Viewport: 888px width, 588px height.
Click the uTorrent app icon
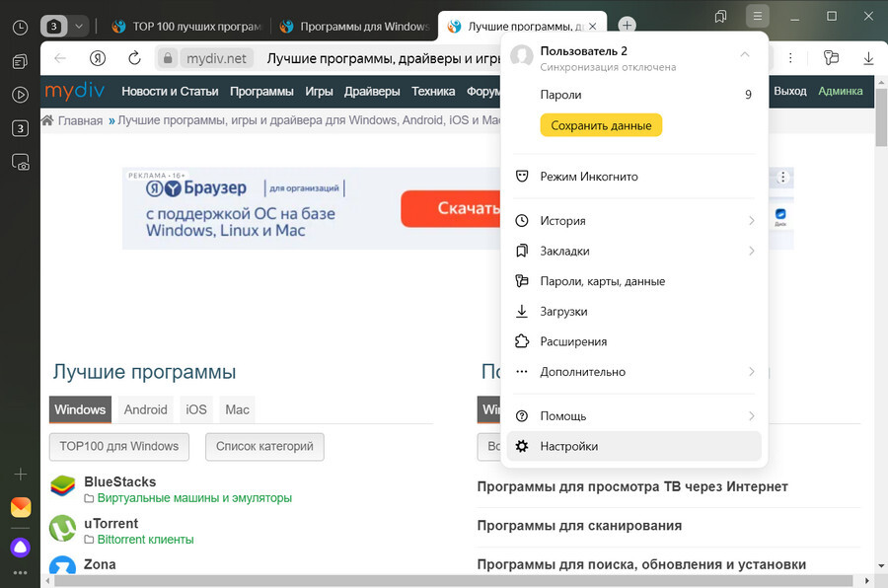coord(62,528)
